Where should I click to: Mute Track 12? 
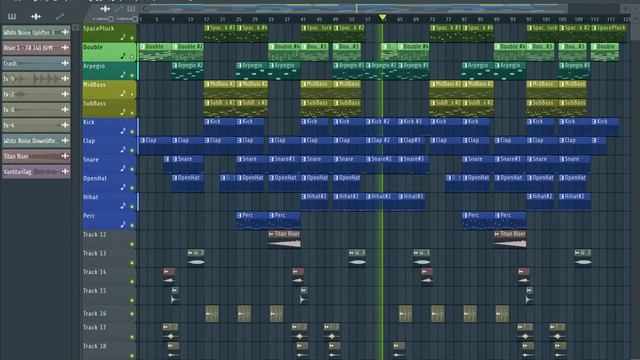[132, 244]
